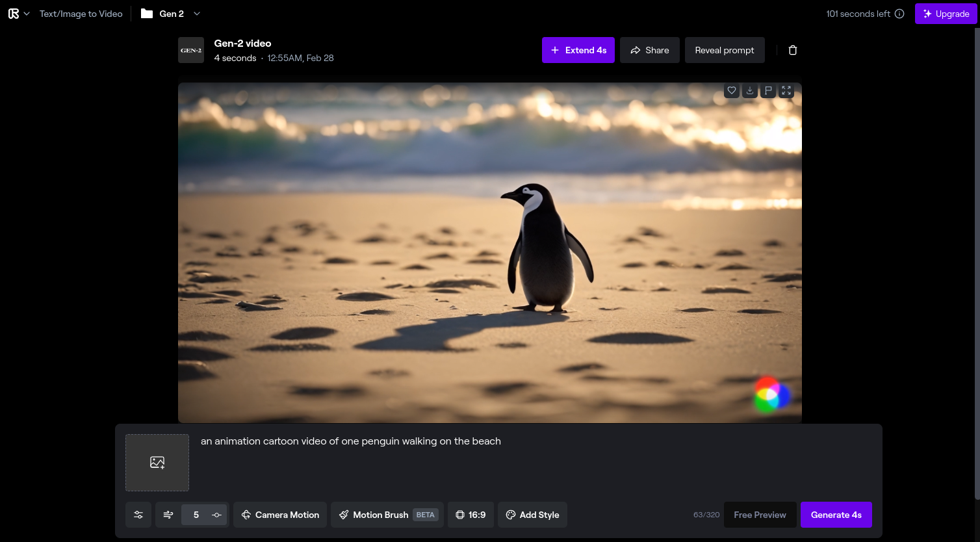Screen dimensions: 980x542
Task: Expand the Gen 2 folder dropdown
Action: click(197, 14)
